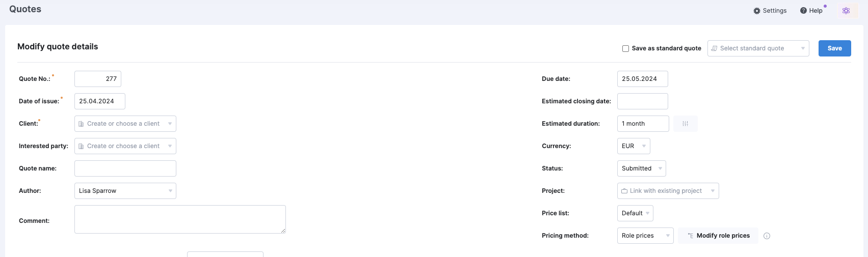This screenshot has width=868, height=257.
Task: Expand the Author Lisa Sparrow dropdown
Action: coord(125,191)
